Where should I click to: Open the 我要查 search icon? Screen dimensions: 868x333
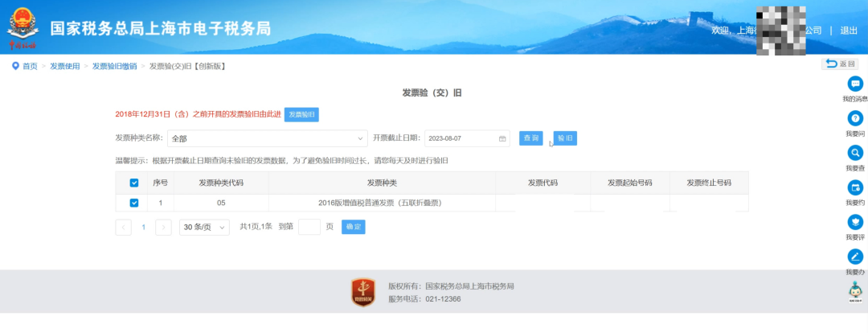pyautogui.click(x=855, y=153)
